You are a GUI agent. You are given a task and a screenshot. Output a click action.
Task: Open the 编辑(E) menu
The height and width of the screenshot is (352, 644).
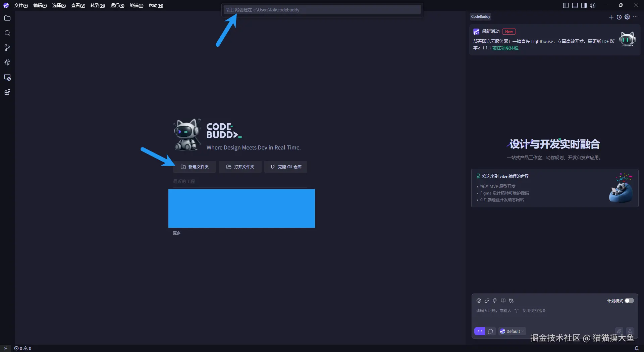(x=40, y=5)
